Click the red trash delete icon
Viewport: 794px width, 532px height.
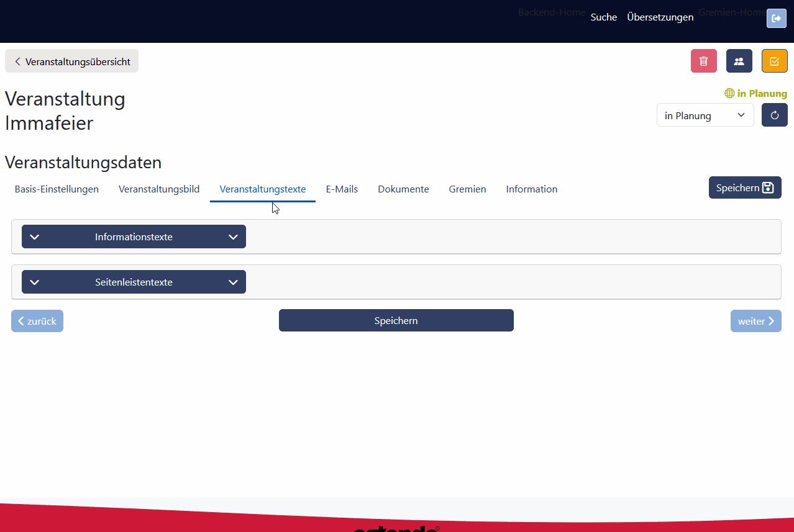tap(703, 61)
